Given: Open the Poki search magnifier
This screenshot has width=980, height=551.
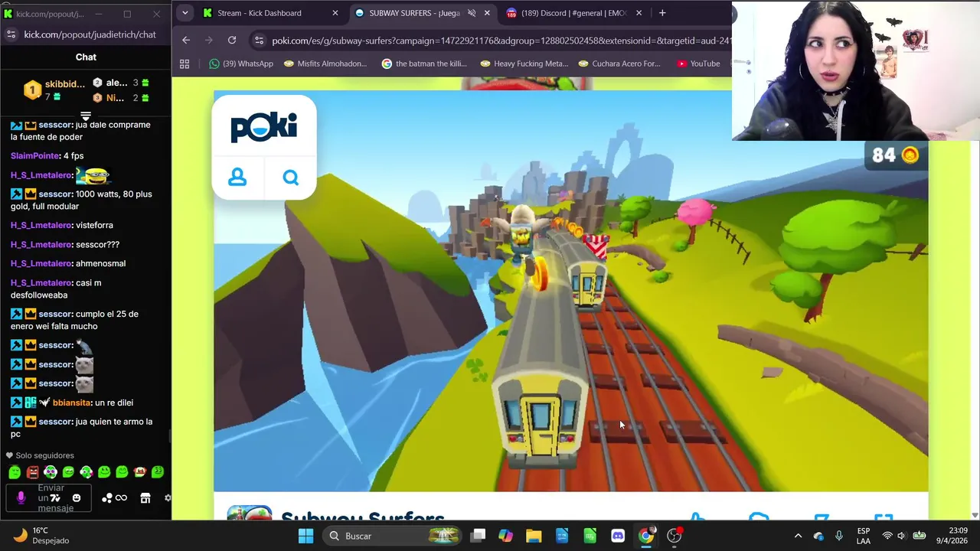Looking at the screenshot, I should tap(290, 178).
